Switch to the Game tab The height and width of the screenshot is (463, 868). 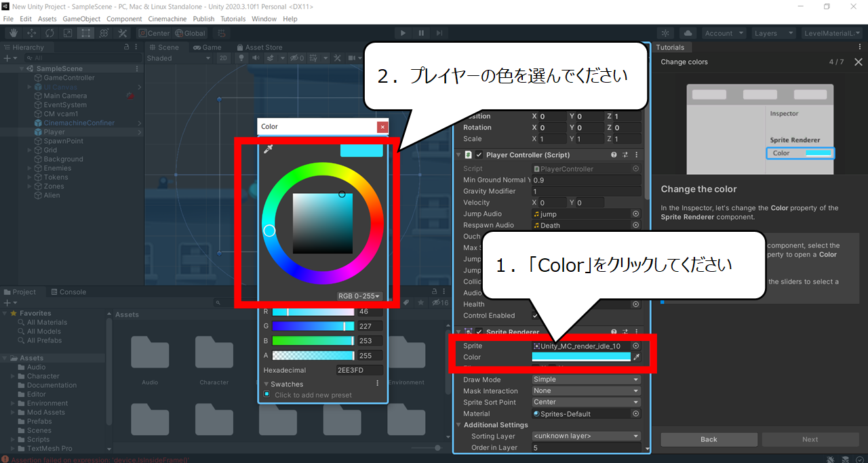pos(208,47)
